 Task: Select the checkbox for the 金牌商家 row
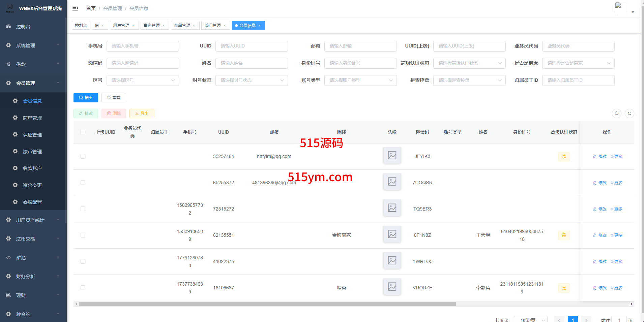click(x=83, y=235)
